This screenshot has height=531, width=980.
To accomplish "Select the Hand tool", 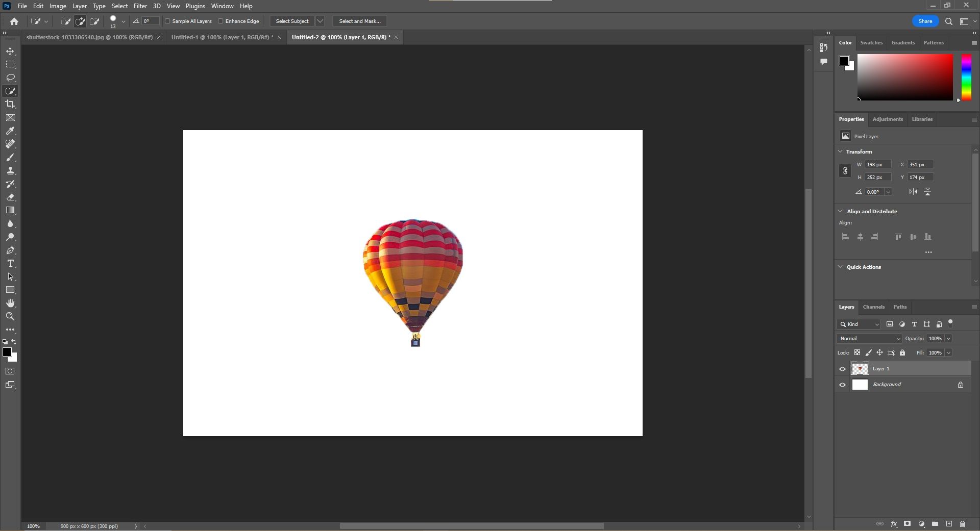I will 10,304.
